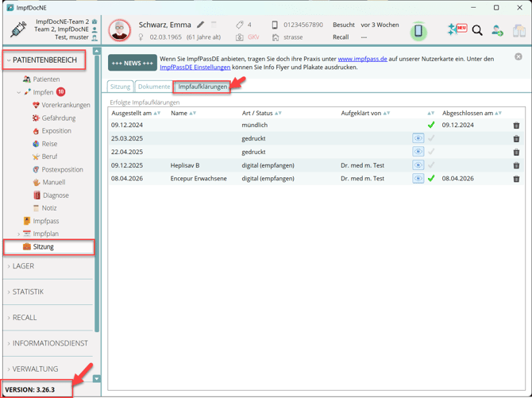
Task: Collapse the Impfen tree node
Action: pos(19,92)
